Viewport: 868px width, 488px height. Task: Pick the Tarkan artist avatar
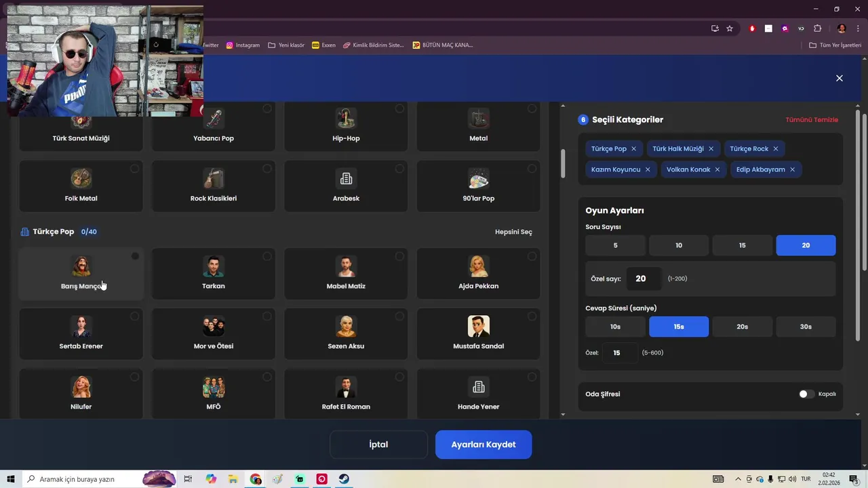point(214,266)
